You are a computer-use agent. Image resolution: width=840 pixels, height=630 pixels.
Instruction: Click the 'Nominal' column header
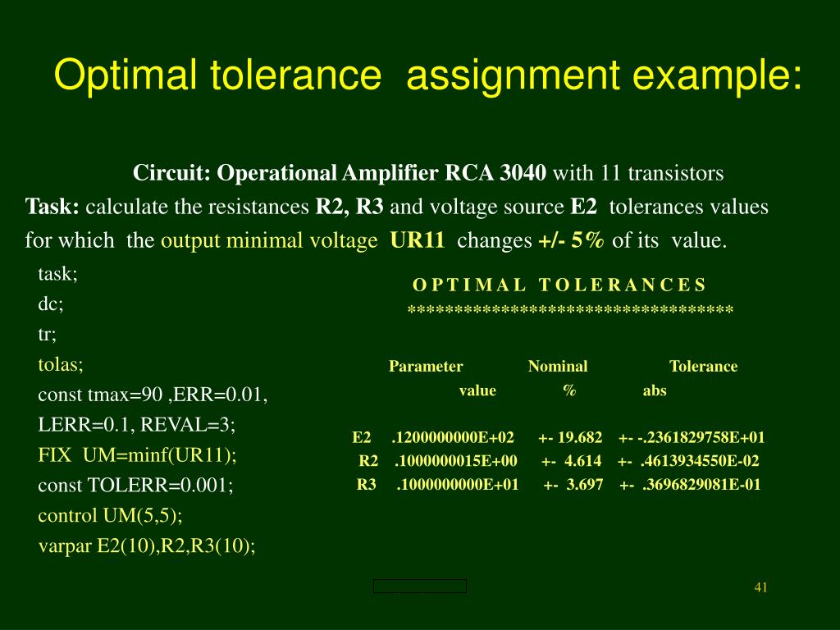[x=558, y=367]
